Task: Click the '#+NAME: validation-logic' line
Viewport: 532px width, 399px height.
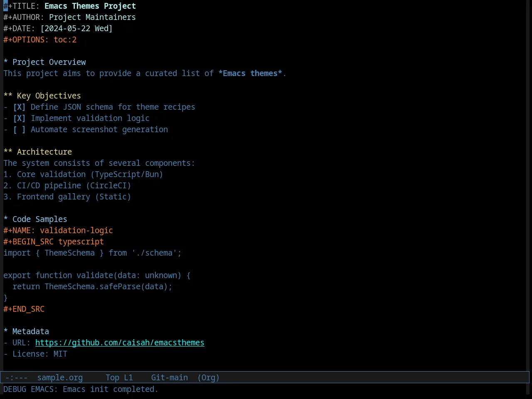Action: pyautogui.click(x=58, y=231)
